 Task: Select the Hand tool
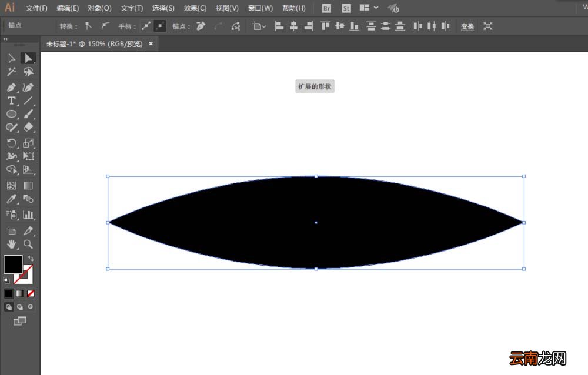12,244
